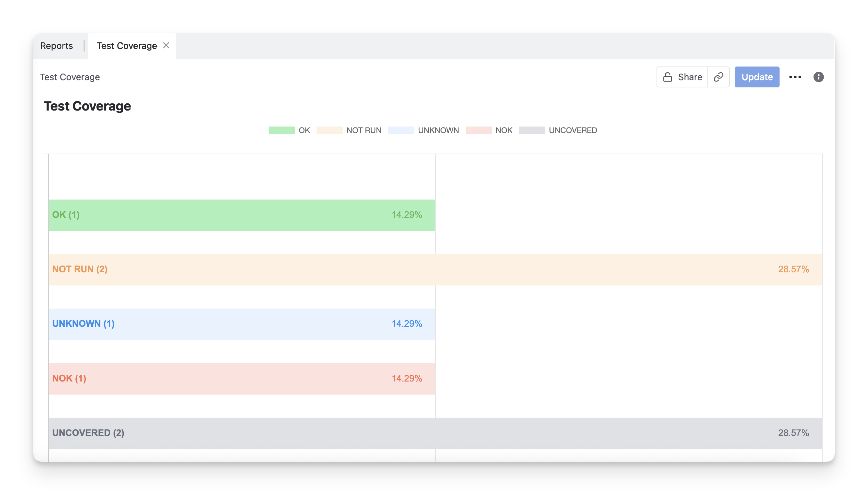Select the Test Coverage tab
This screenshot has width=868, height=495.
[x=127, y=46]
